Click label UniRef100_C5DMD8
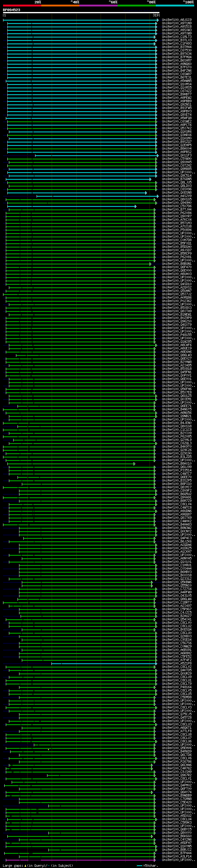 177,697
